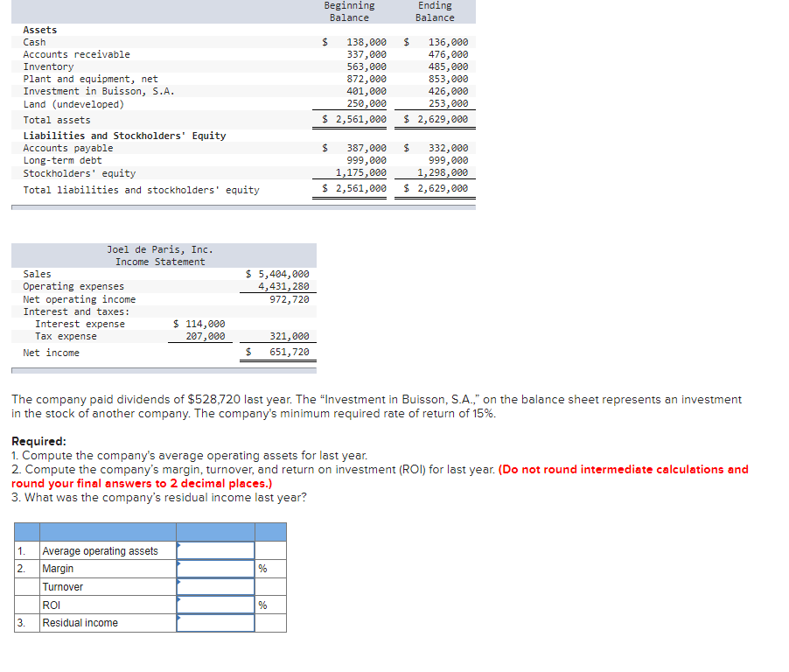The height and width of the screenshot is (672, 789).
Task: Click the Total assets ending balance value
Action: click(x=436, y=119)
